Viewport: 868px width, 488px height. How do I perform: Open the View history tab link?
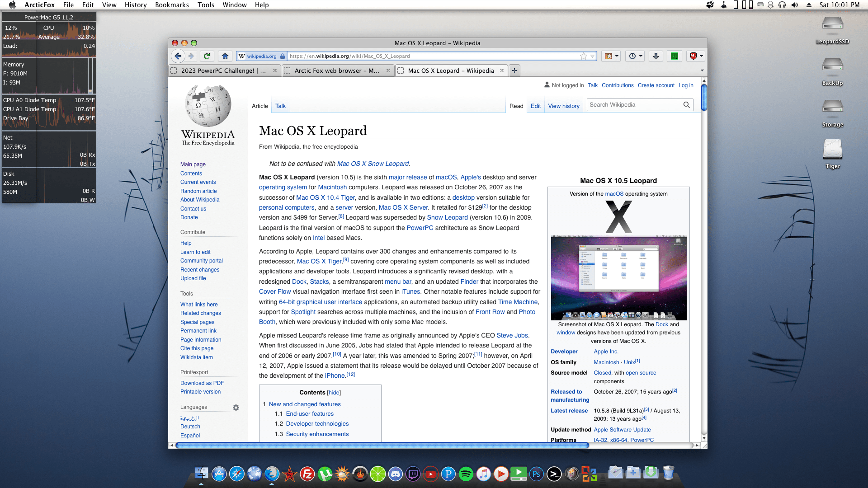[x=563, y=106]
